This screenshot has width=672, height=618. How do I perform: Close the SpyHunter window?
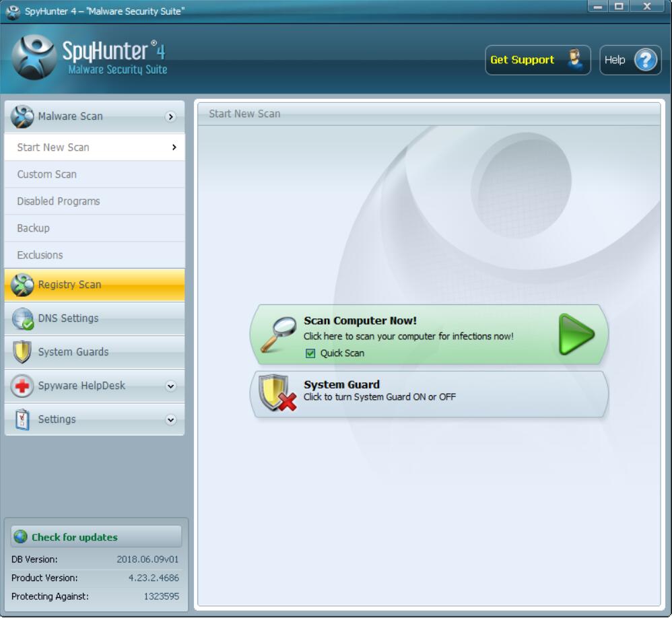click(x=647, y=7)
